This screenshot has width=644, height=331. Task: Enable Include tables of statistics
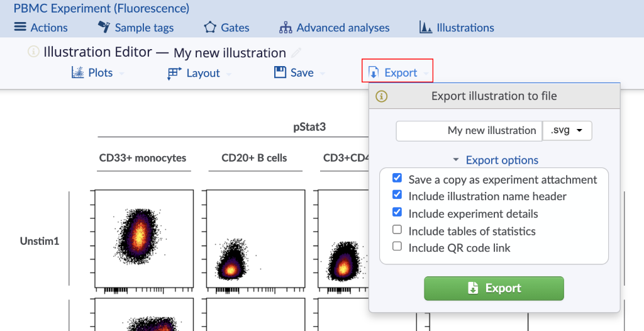pyautogui.click(x=397, y=230)
